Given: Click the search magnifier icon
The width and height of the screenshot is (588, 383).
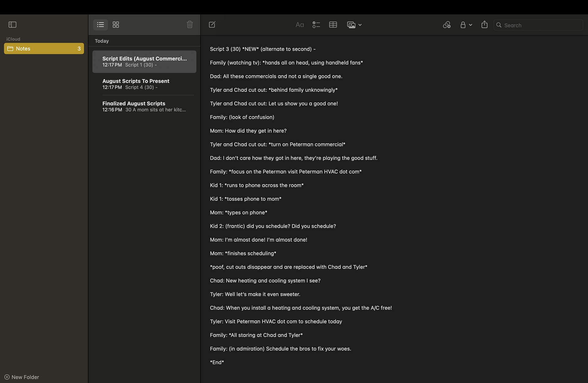Looking at the screenshot, I should 499,25.
